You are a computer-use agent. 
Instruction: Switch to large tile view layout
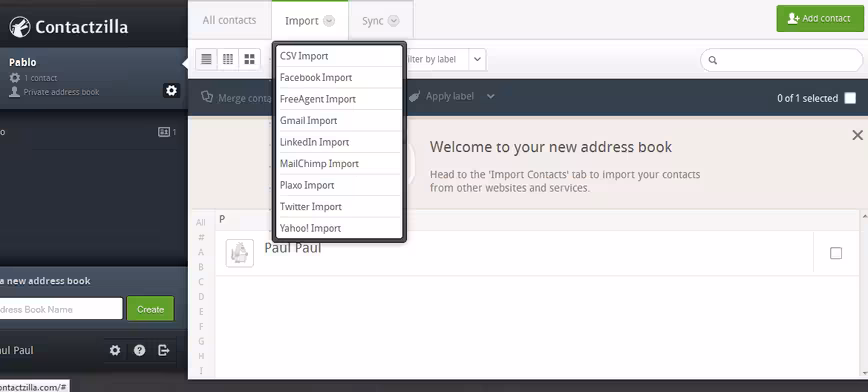250,59
